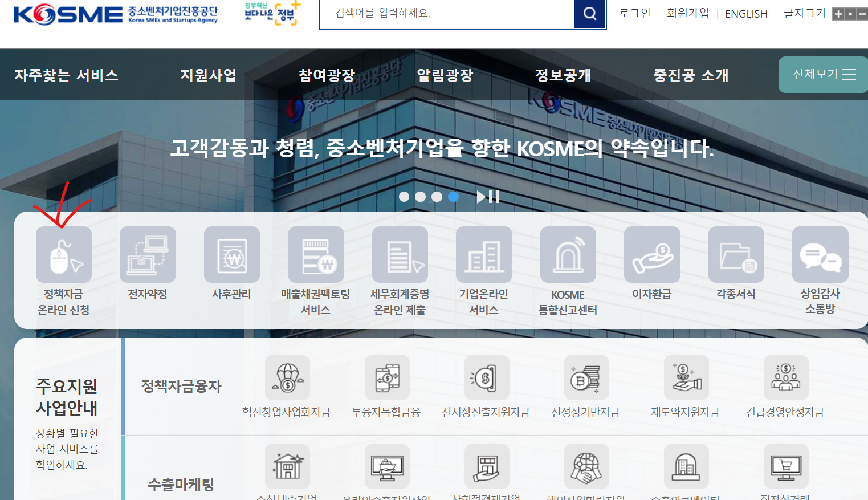Go to second banner slide dot
The image size is (868, 500).
(421, 197)
